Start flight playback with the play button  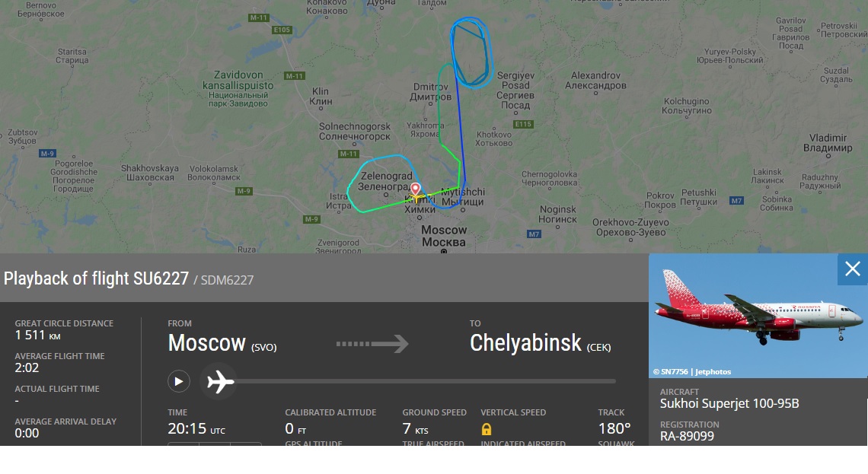point(179,382)
